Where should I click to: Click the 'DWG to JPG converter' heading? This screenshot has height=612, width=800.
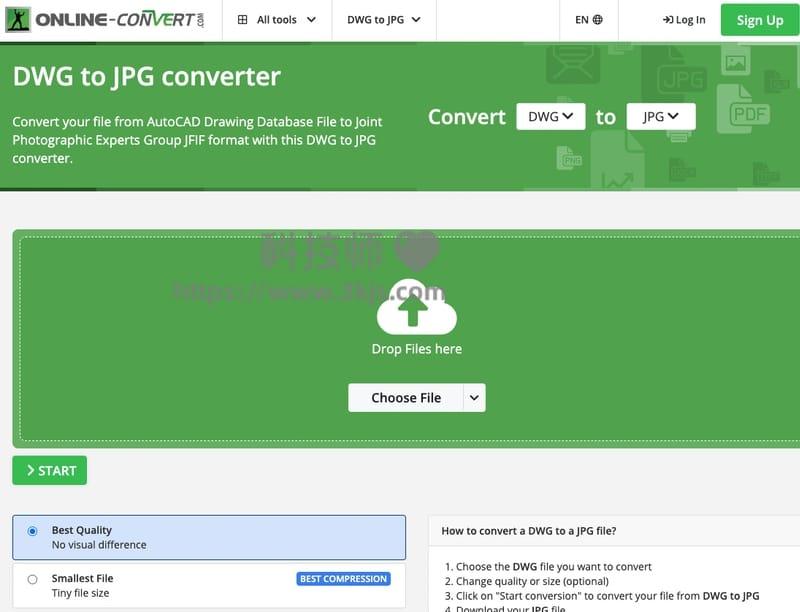(147, 76)
